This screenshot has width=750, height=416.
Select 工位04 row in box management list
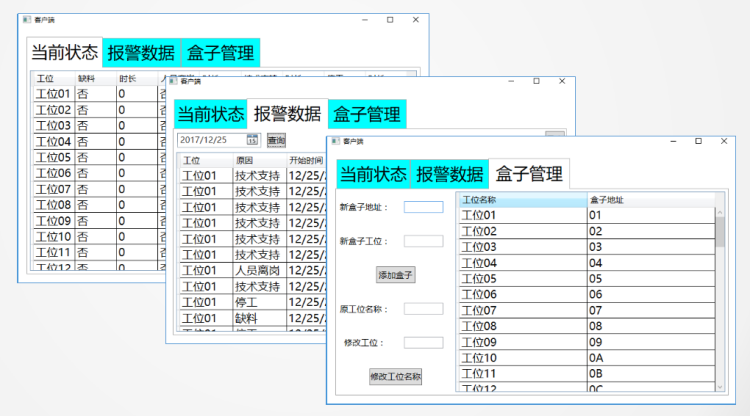[587, 263]
